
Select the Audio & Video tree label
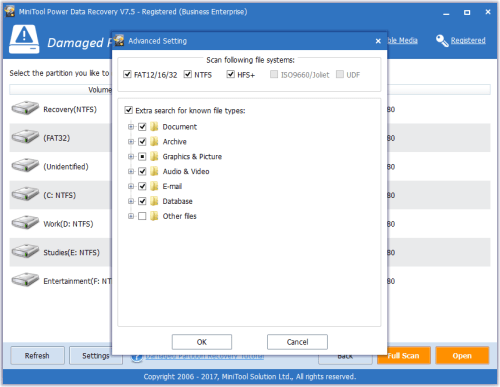tap(186, 172)
